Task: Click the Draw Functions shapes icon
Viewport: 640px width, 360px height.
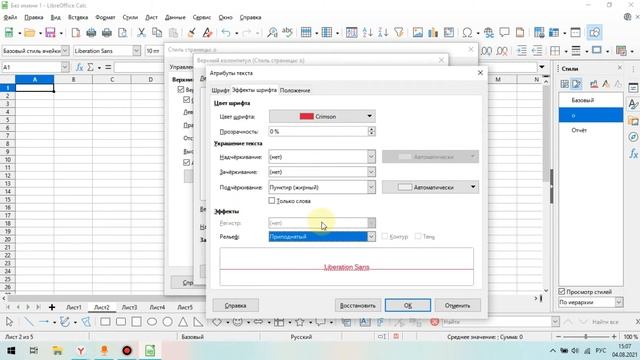Action: (x=594, y=33)
